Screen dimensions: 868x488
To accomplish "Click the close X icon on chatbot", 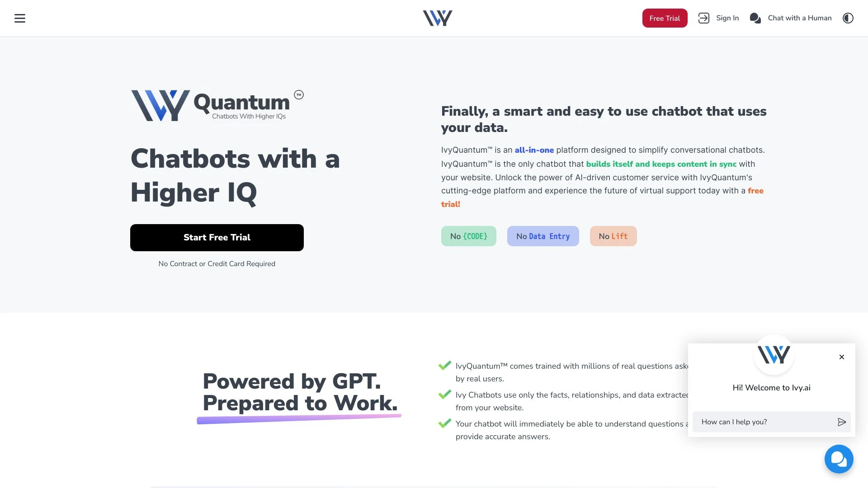I will (x=842, y=357).
